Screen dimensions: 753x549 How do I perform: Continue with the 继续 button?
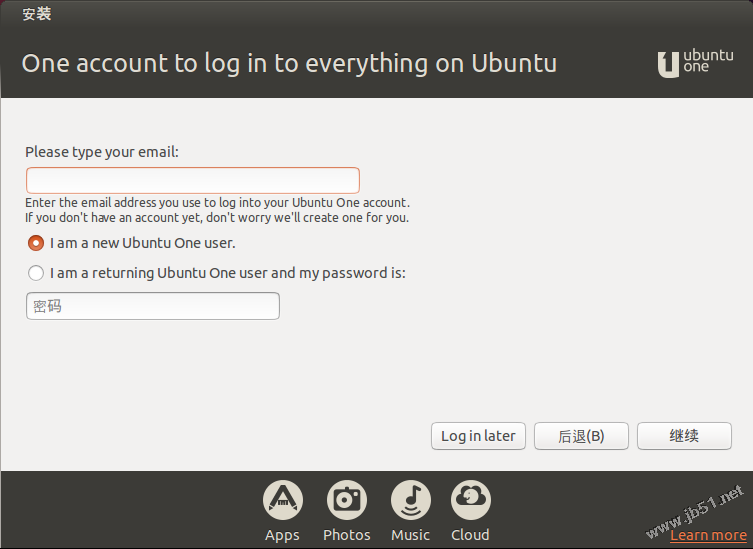[x=684, y=436]
